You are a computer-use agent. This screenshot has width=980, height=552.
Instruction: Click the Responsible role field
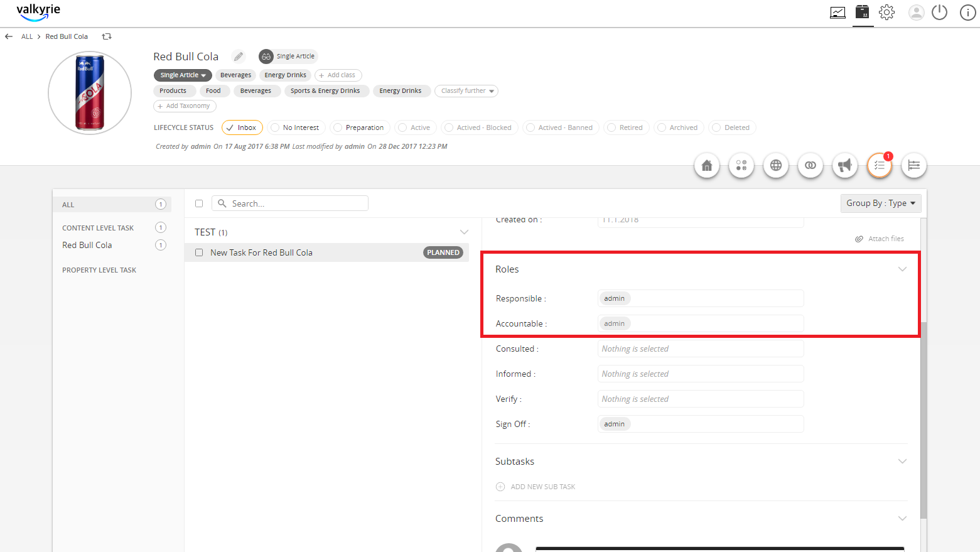701,298
